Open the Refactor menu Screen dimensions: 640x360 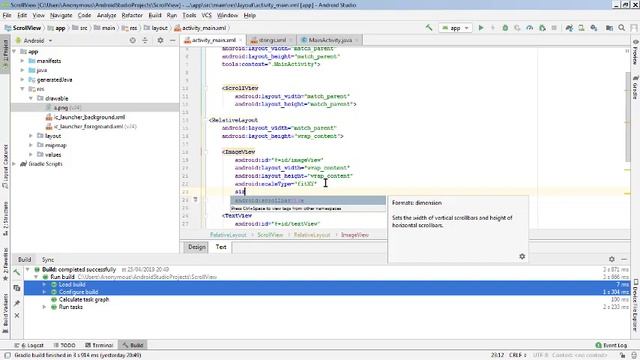coord(132,15)
